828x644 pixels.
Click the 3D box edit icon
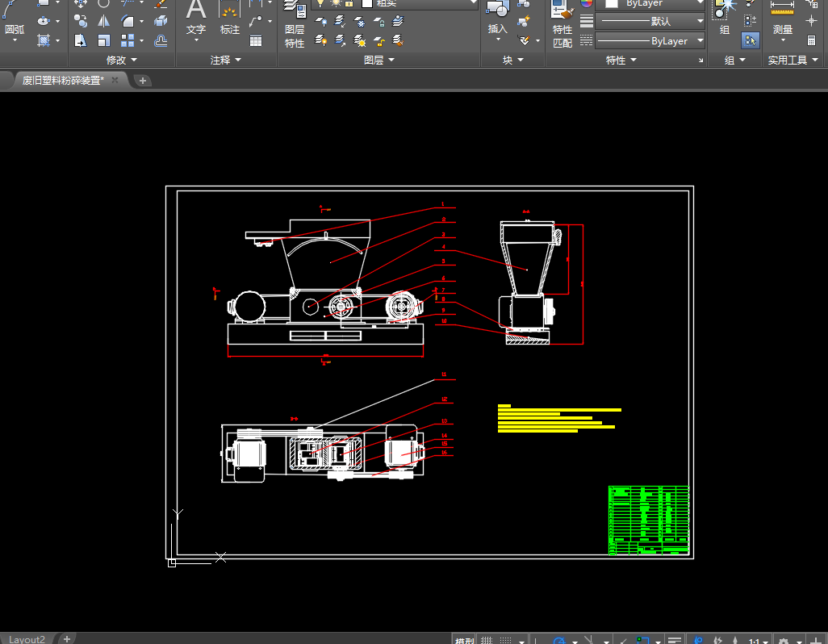click(x=161, y=21)
